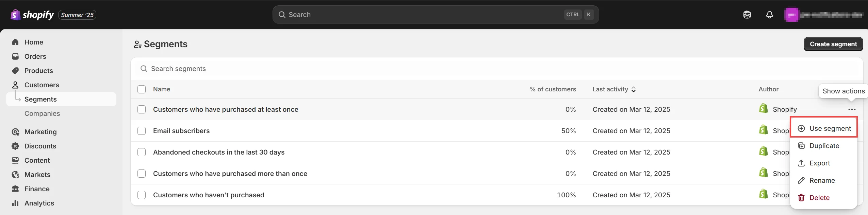Open Products via the tag icon

click(x=15, y=71)
